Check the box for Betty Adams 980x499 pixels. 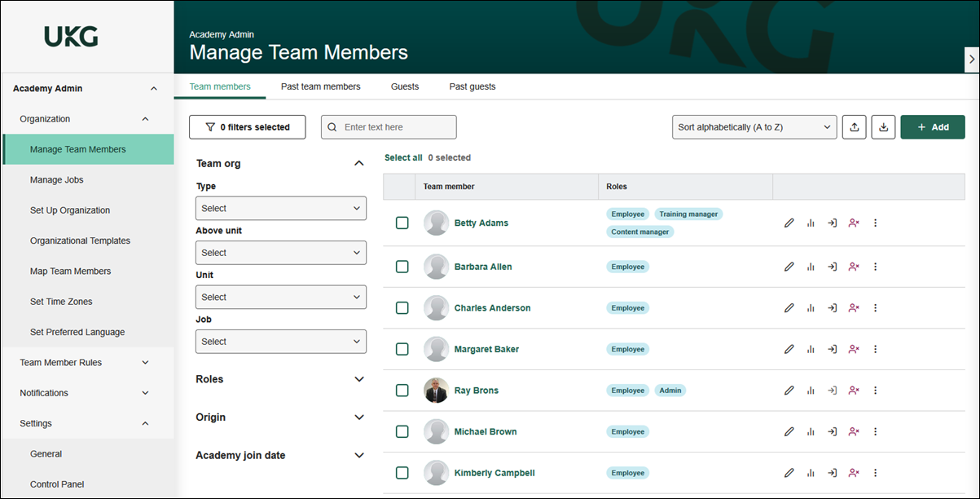pos(402,223)
